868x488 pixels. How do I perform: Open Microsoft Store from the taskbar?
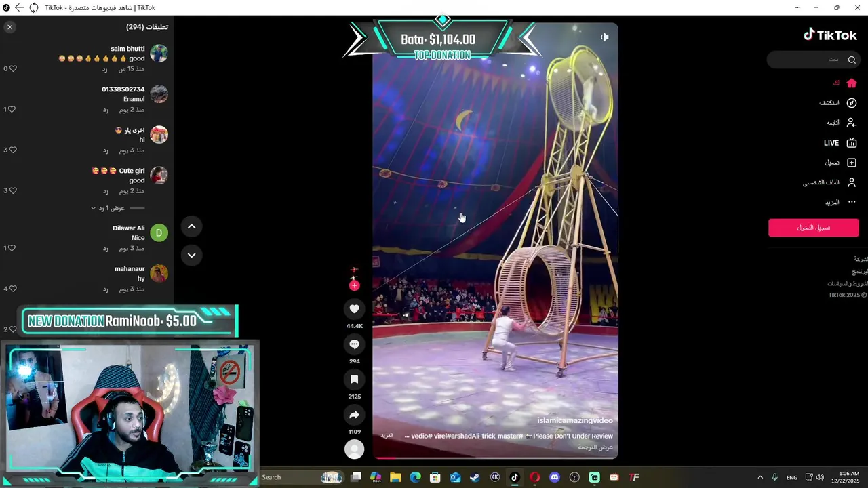[x=435, y=477]
